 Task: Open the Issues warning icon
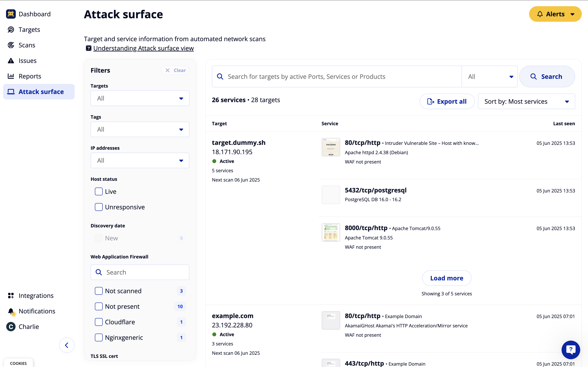11,61
